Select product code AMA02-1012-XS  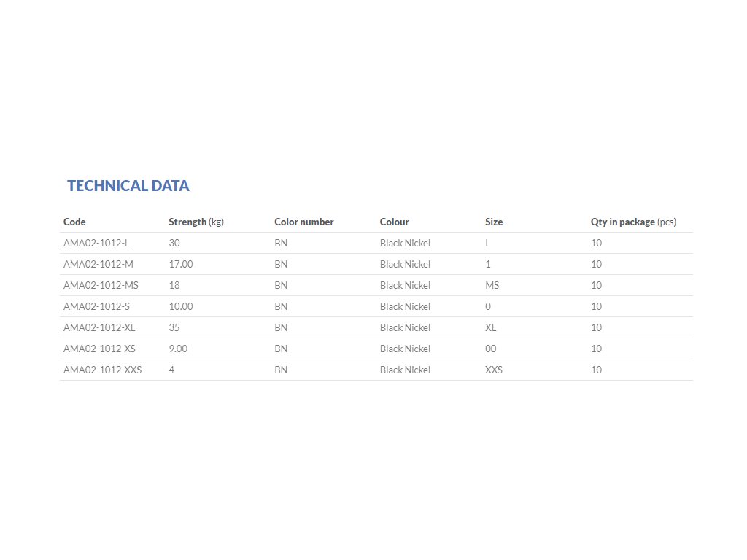coord(99,349)
